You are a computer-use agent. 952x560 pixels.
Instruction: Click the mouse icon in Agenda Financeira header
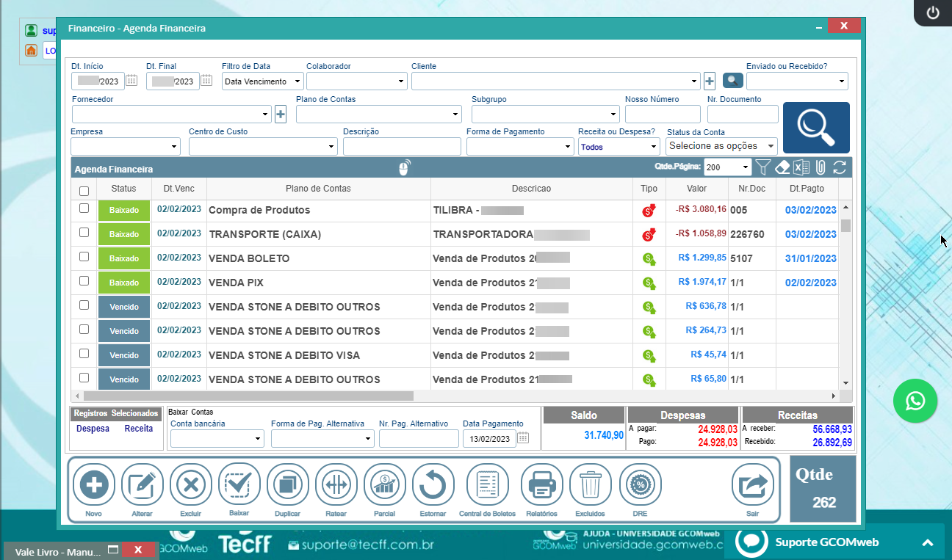(x=404, y=168)
